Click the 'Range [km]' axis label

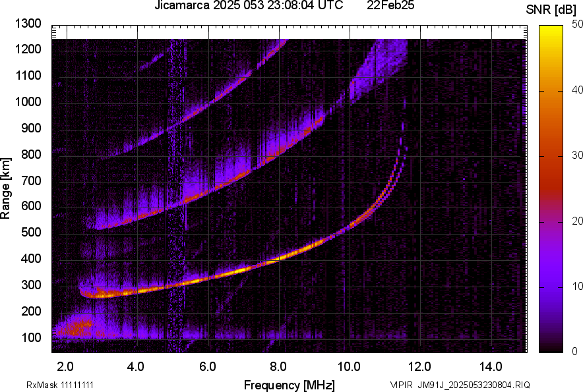coord(5,188)
